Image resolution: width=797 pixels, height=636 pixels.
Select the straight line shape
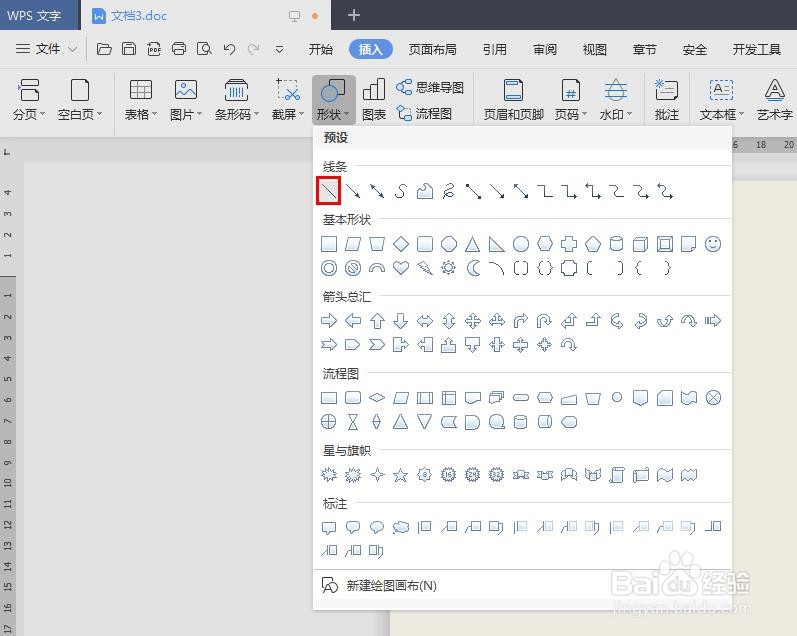click(329, 191)
